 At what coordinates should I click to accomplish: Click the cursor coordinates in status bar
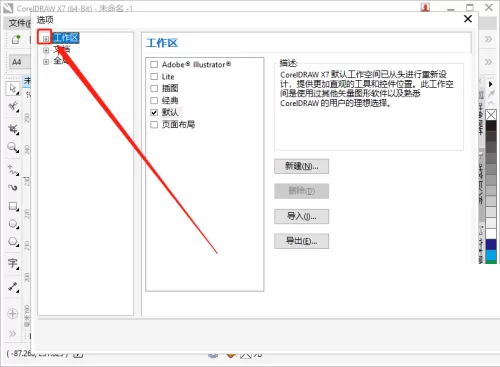pos(37,353)
